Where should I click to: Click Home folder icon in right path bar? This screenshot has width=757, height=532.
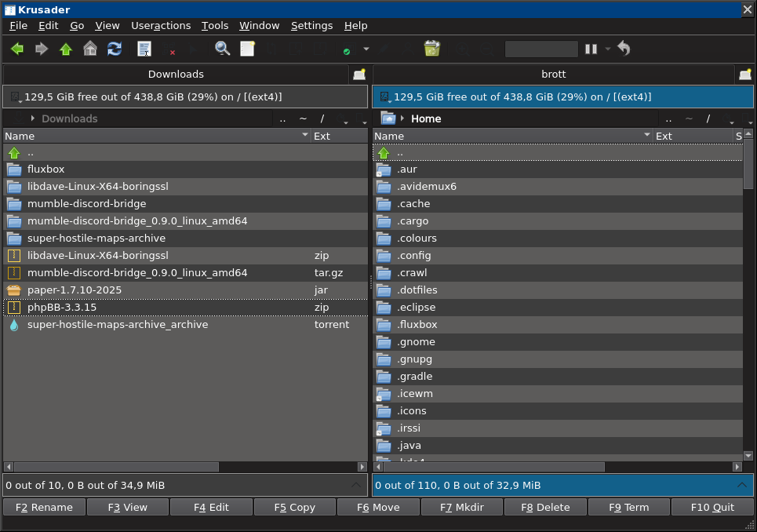pyautogui.click(x=388, y=118)
